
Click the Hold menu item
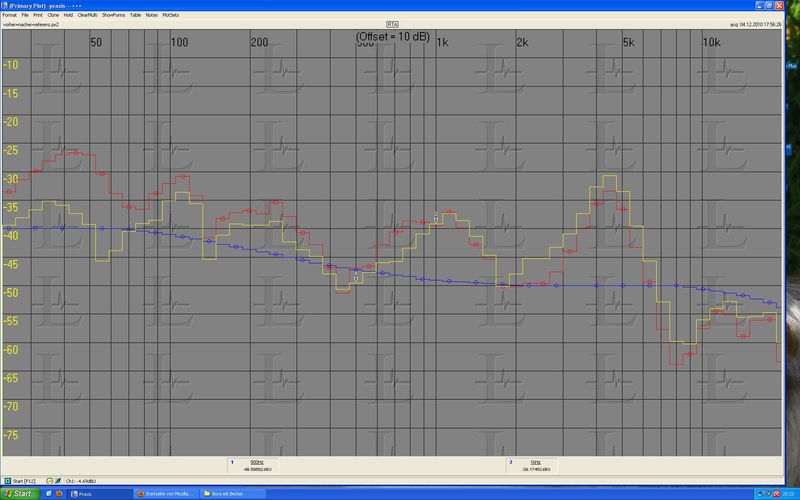pos(68,15)
